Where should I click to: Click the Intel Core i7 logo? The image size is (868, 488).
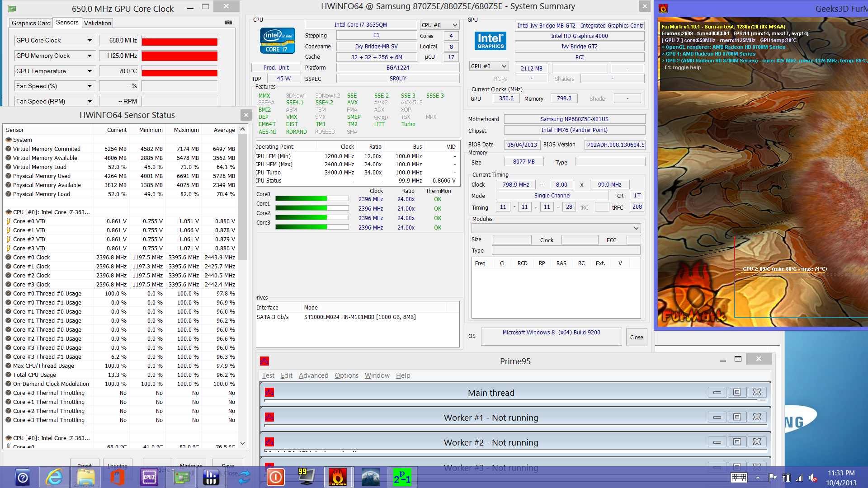click(278, 41)
